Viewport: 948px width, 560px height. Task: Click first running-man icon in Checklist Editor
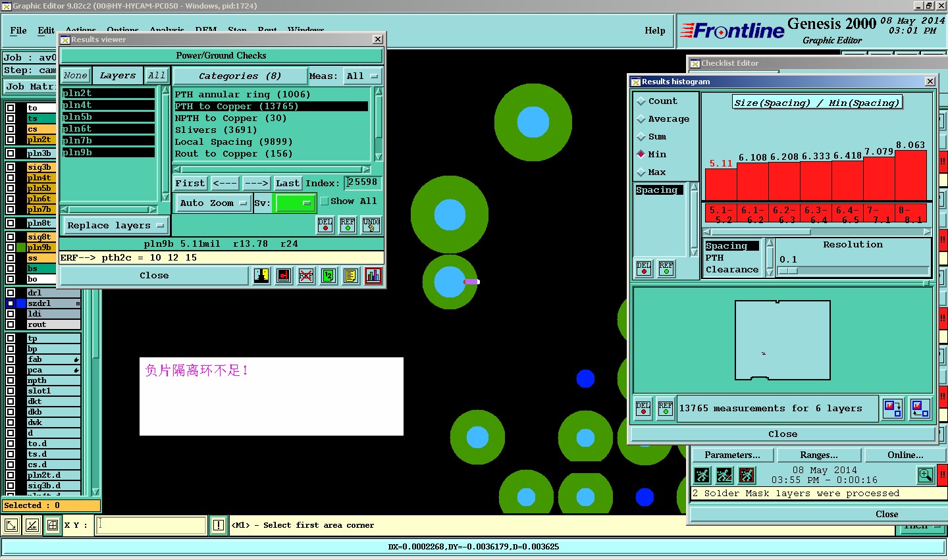pyautogui.click(x=702, y=474)
